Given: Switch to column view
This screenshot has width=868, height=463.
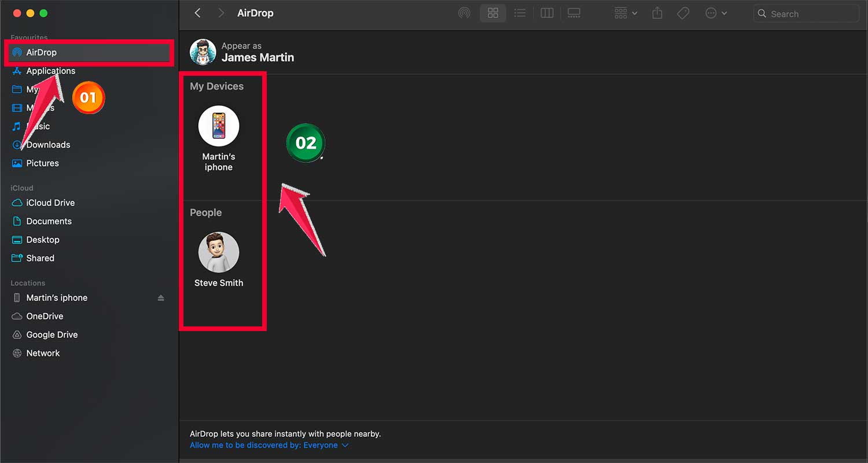Looking at the screenshot, I should [x=547, y=13].
